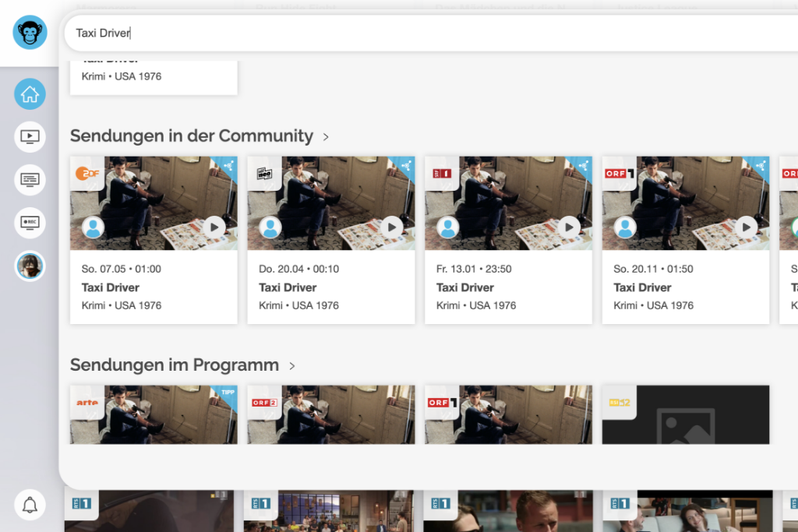Select the date text Do. 20.04 • 00:10
This screenshot has width=798, height=532.
click(x=298, y=269)
